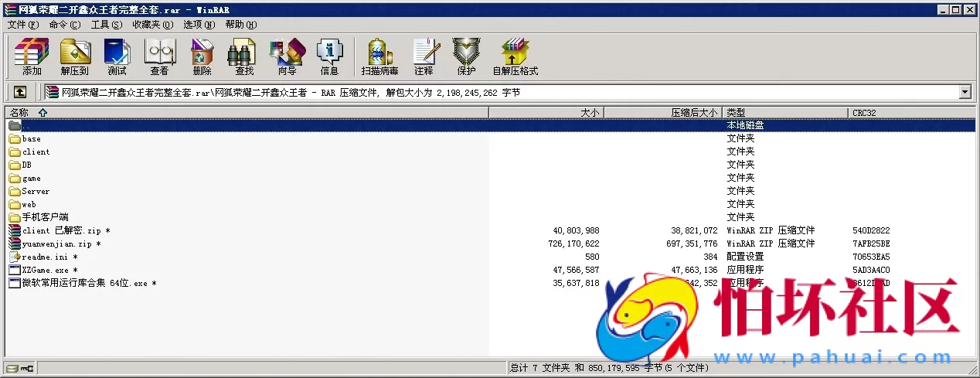The height and width of the screenshot is (378, 980).
Task: Click the DB folder icon
Action: click(15, 165)
